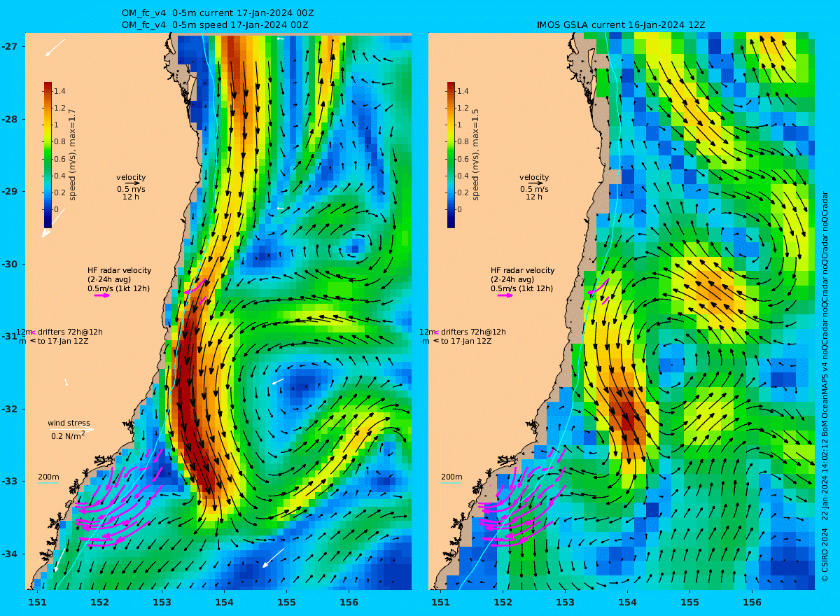Click longitude tick '155' under right panel

(x=689, y=602)
